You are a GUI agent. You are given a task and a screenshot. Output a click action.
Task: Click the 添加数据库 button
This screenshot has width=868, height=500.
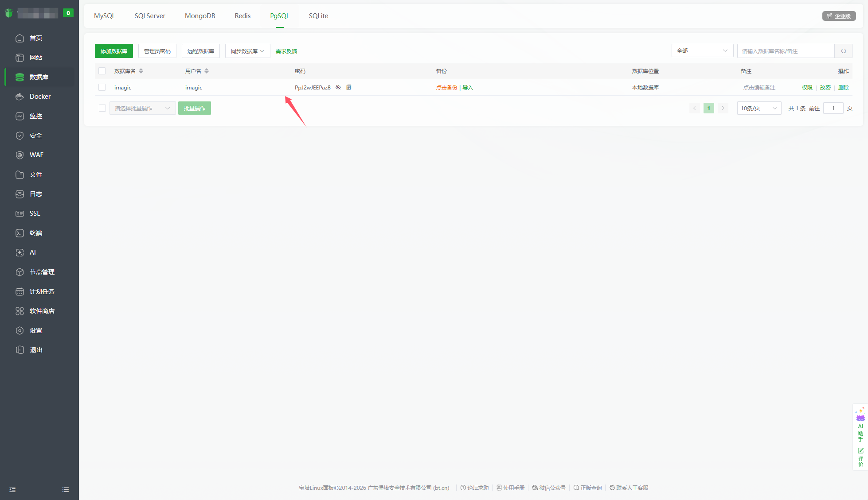[114, 51]
